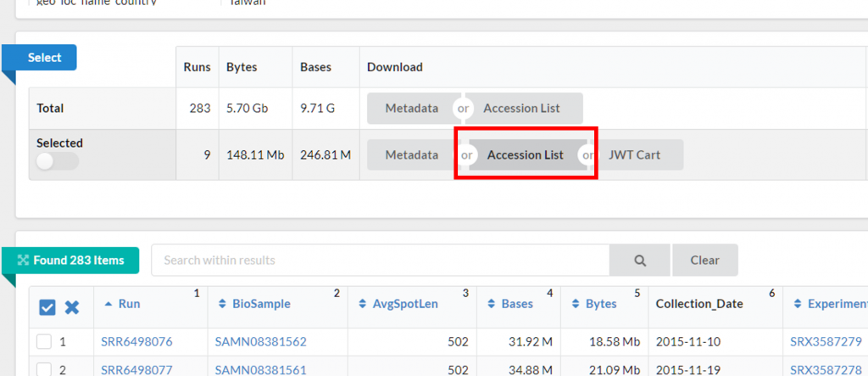
Task: Click the Clear search button
Action: 704,260
